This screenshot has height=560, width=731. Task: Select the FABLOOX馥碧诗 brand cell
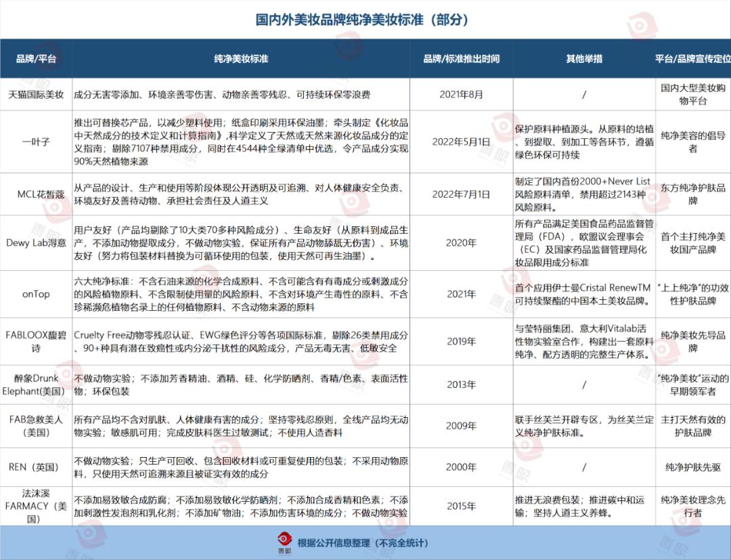coord(36,342)
